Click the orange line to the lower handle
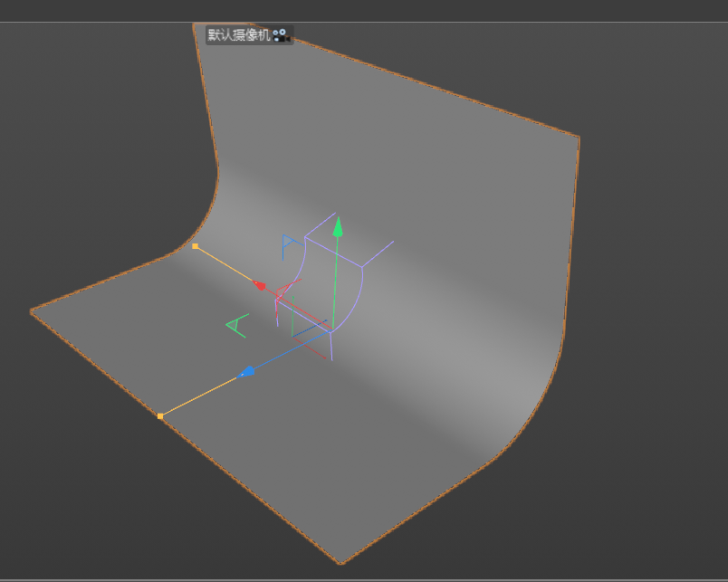Image resolution: width=728 pixels, height=582 pixels. [199, 396]
